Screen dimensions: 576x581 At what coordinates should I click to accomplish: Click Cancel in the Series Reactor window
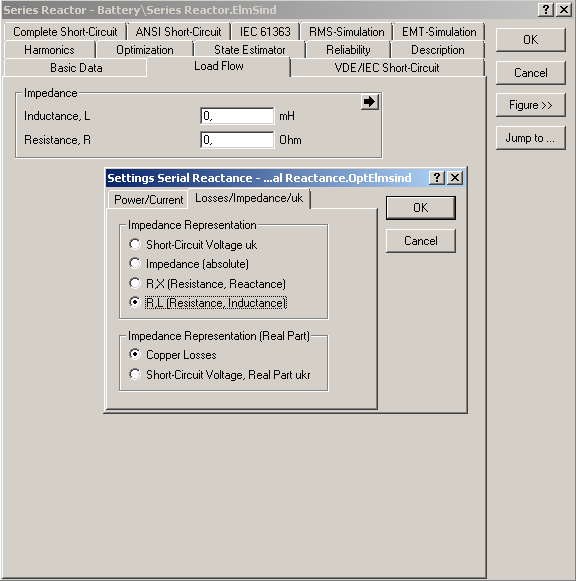pos(530,73)
